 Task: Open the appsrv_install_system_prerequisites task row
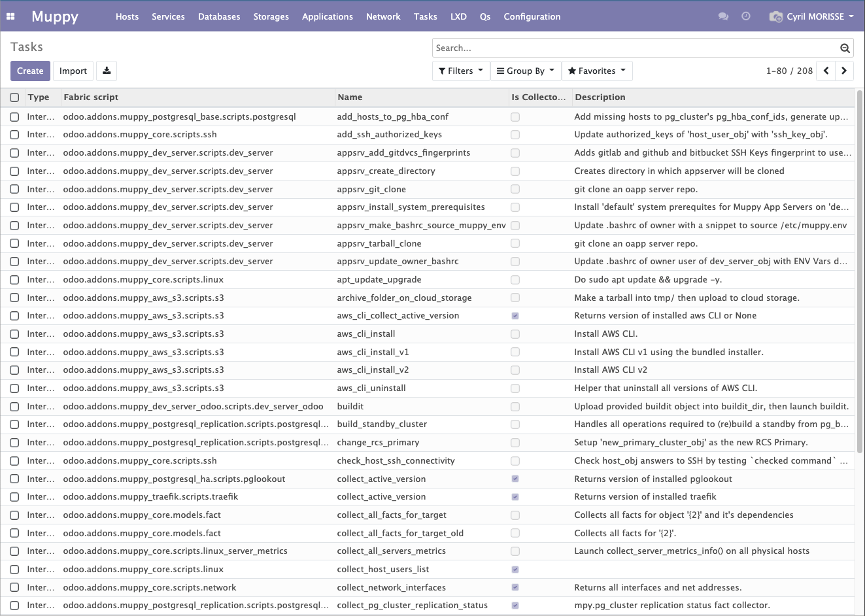(428, 207)
